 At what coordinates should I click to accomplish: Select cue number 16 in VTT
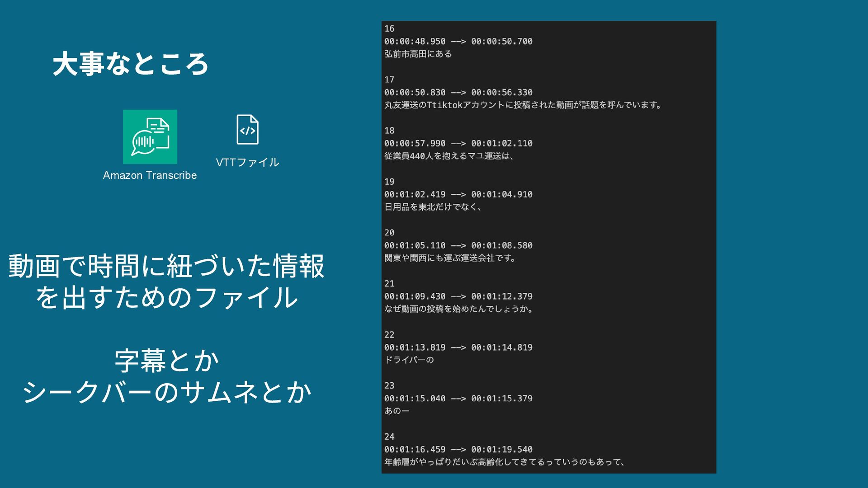pyautogui.click(x=389, y=28)
